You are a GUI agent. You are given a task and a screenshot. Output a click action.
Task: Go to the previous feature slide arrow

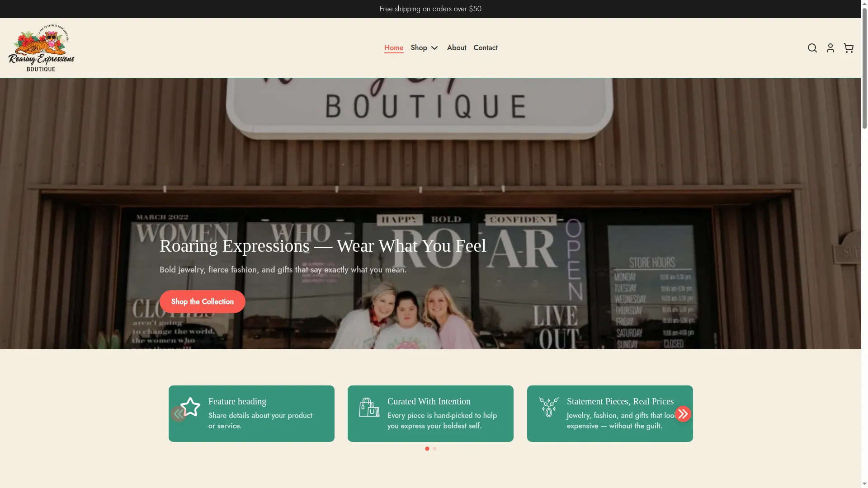[x=179, y=414]
